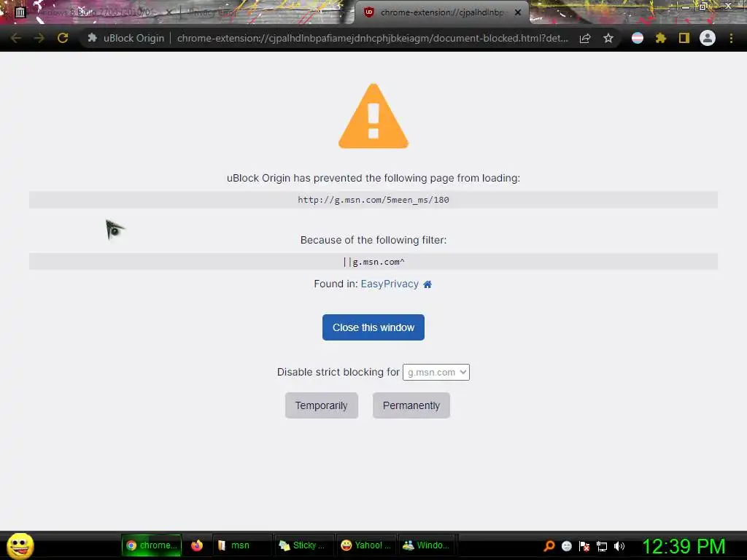Click the chrome-extension address bar URL
The height and width of the screenshot is (560, 747).
tap(372, 38)
